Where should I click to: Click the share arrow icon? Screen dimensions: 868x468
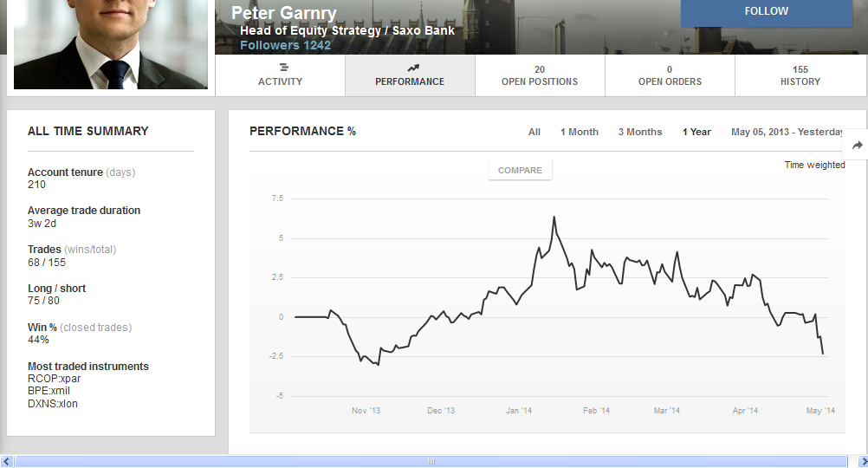858,146
